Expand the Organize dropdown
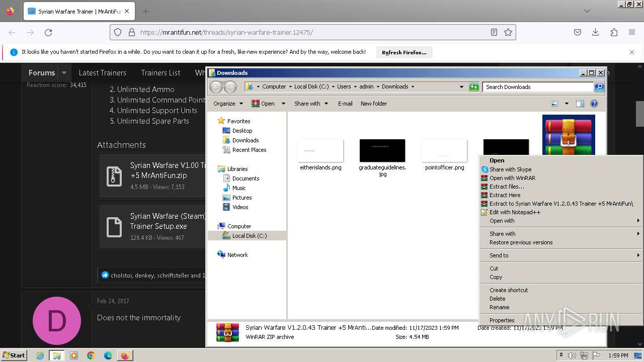This screenshot has width=644, height=362. [x=228, y=104]
